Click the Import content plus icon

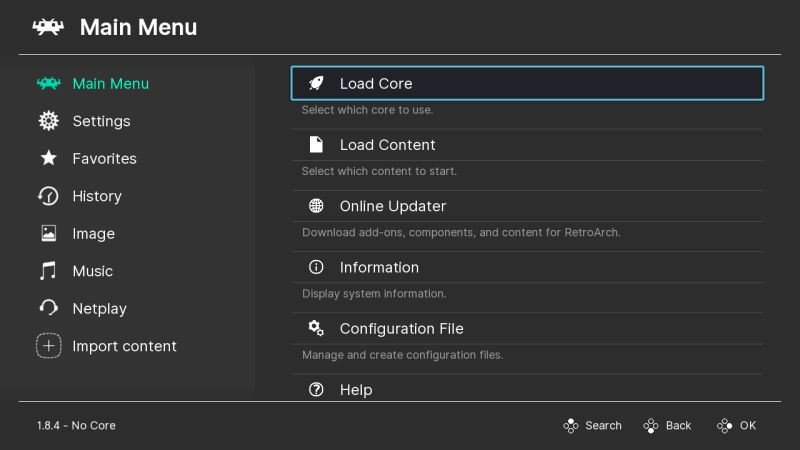(x=48, y=346)
